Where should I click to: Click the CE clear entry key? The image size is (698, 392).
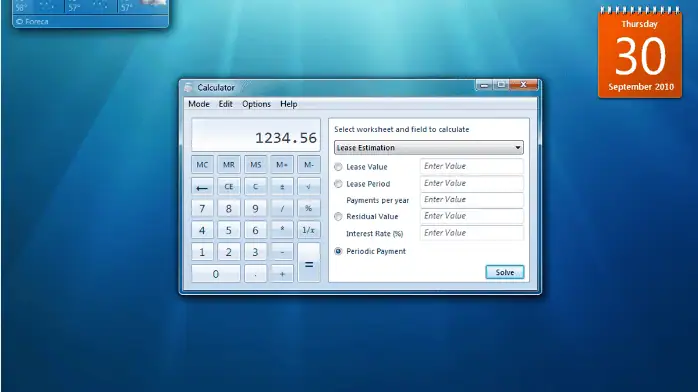click(229, 187)
